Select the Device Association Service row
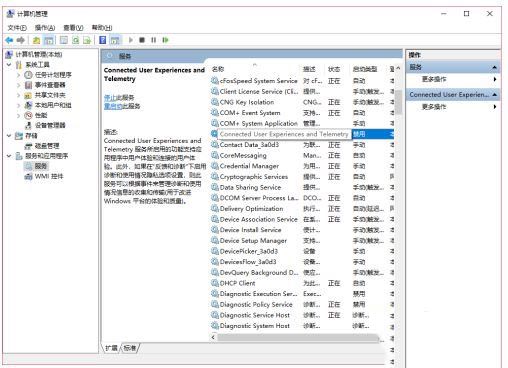 (302, 219)
